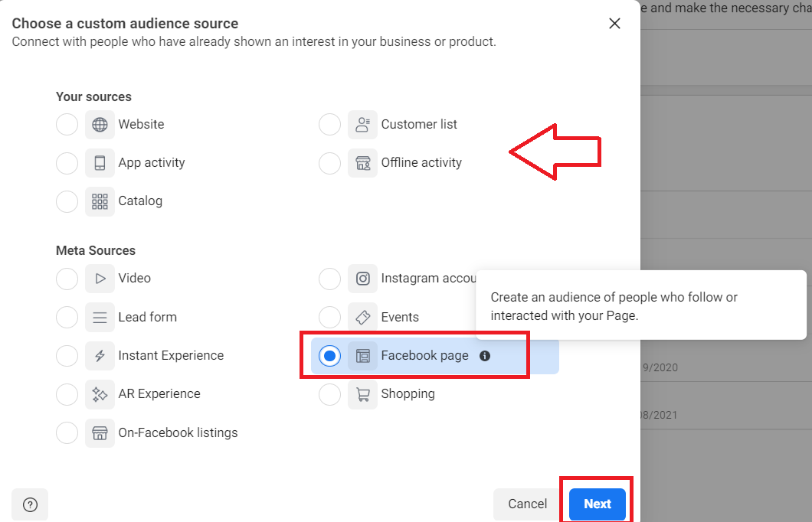Click the Website label text
The width and height of the screenshot is (812, 522).
click(x=141, y=124)
